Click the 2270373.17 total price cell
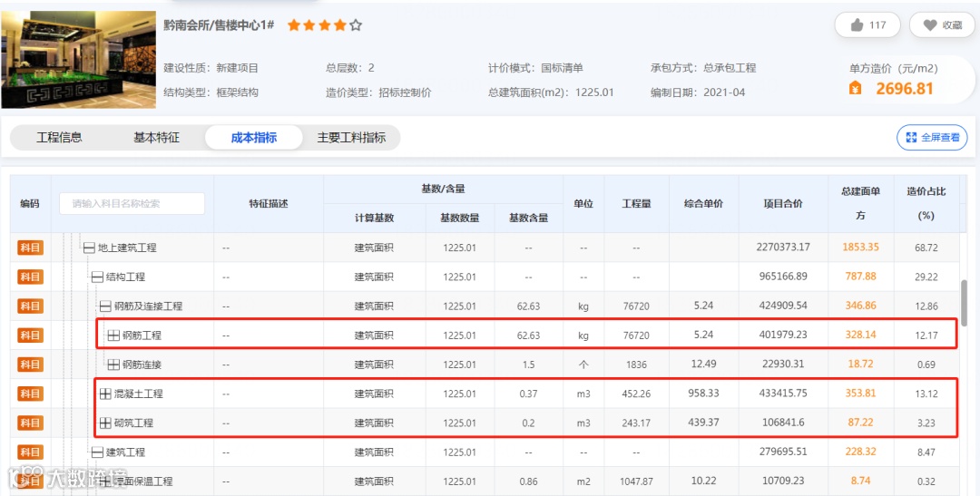The height and width of the screenshot is (496, 980). [x=783, y=248]
